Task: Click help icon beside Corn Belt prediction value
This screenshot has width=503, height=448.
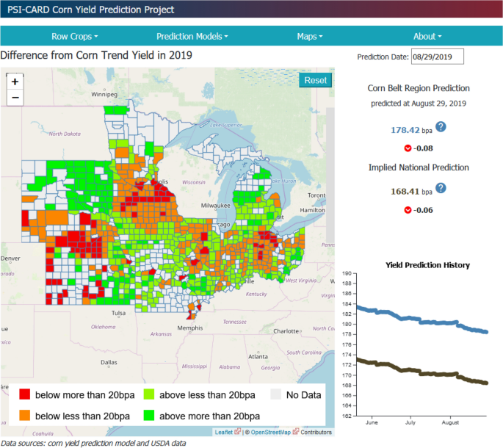Action: tap(441, 128)
